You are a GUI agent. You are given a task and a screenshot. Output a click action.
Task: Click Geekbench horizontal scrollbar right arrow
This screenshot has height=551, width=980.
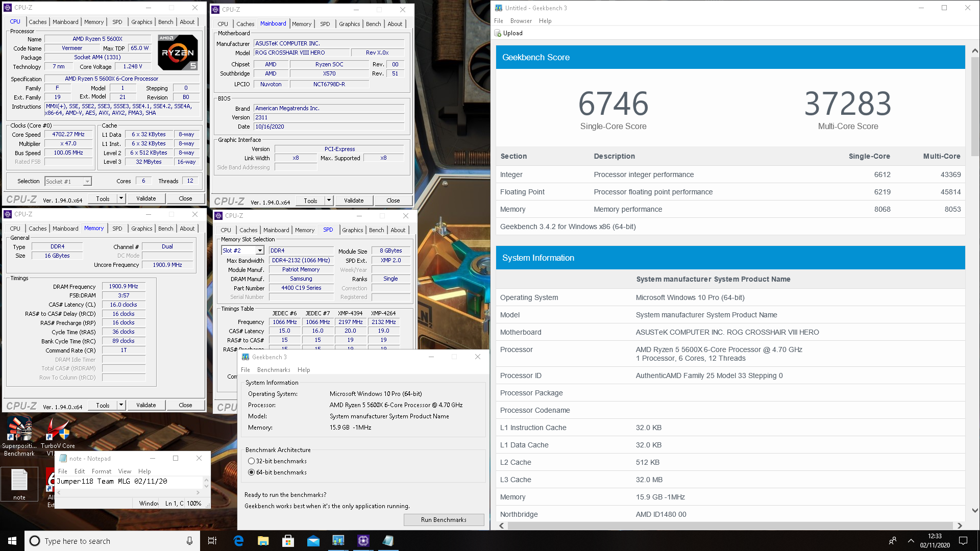[960, 525]
